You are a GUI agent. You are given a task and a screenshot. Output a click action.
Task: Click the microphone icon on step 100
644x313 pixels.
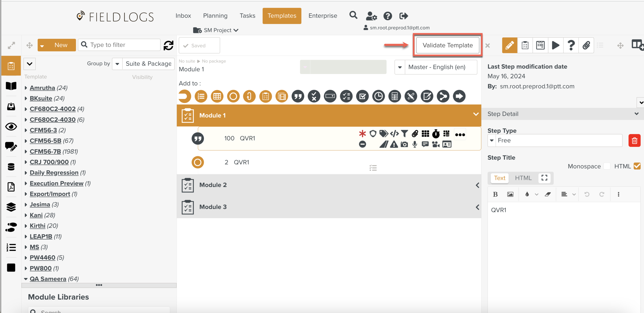(414, 144)
